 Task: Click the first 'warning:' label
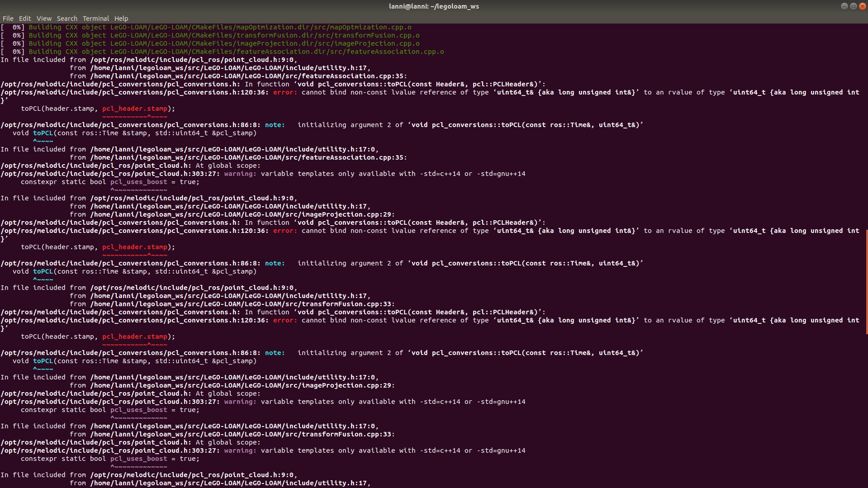pos(240,174)
